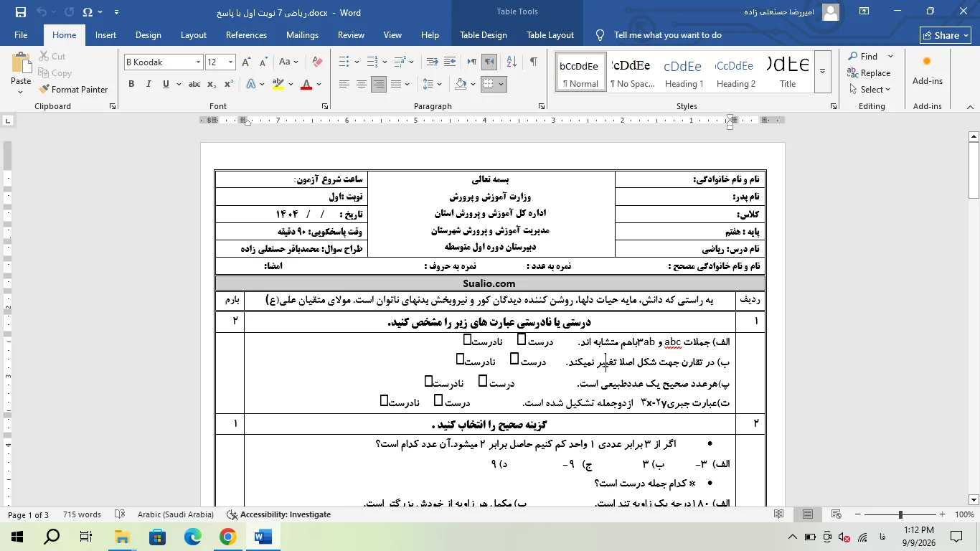Clear all formatting
Image resolution: width=980 pixels, height=551 pixels.
(317, 62)
